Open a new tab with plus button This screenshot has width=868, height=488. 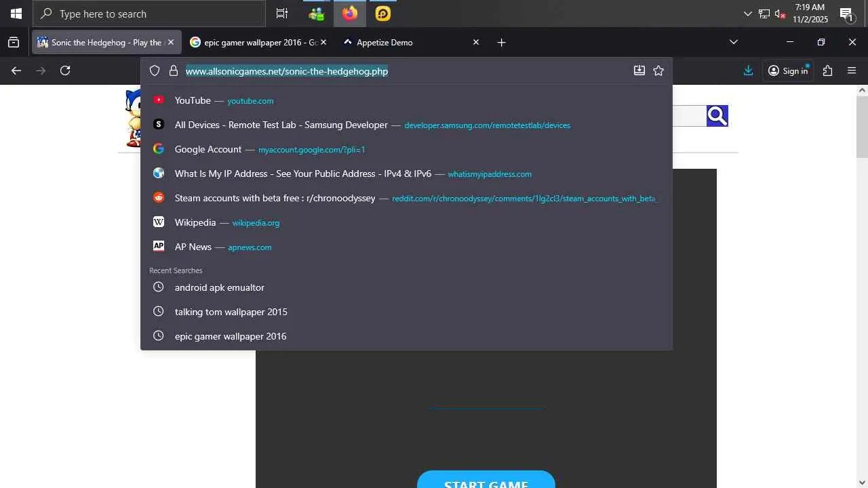click(501, 42)
